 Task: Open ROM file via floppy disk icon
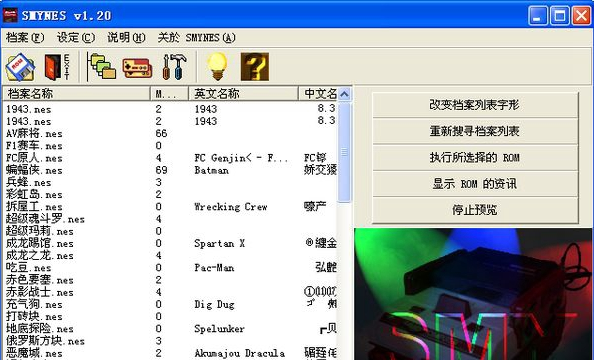pos(20,67)
